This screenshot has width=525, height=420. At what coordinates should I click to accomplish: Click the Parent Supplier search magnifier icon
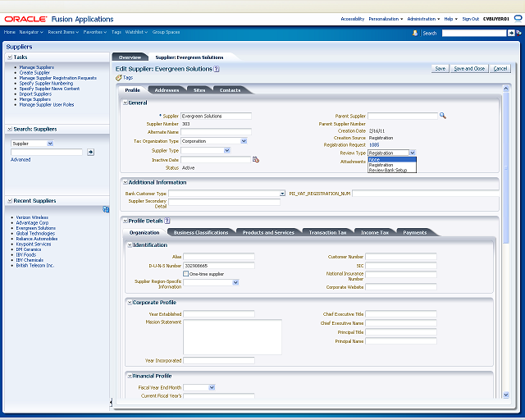pyautogui.click(x=443, y=116)
